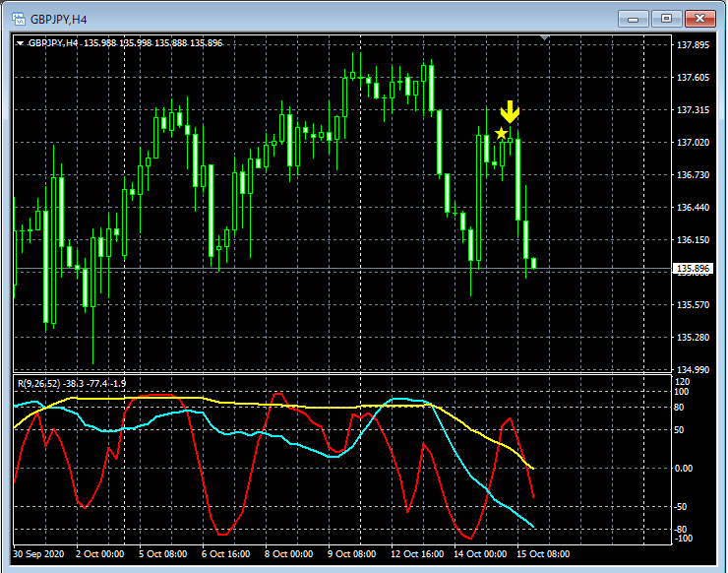728x573 pixels.
Task: Select the yellow star marker on chart
Action: click(502, 133)
